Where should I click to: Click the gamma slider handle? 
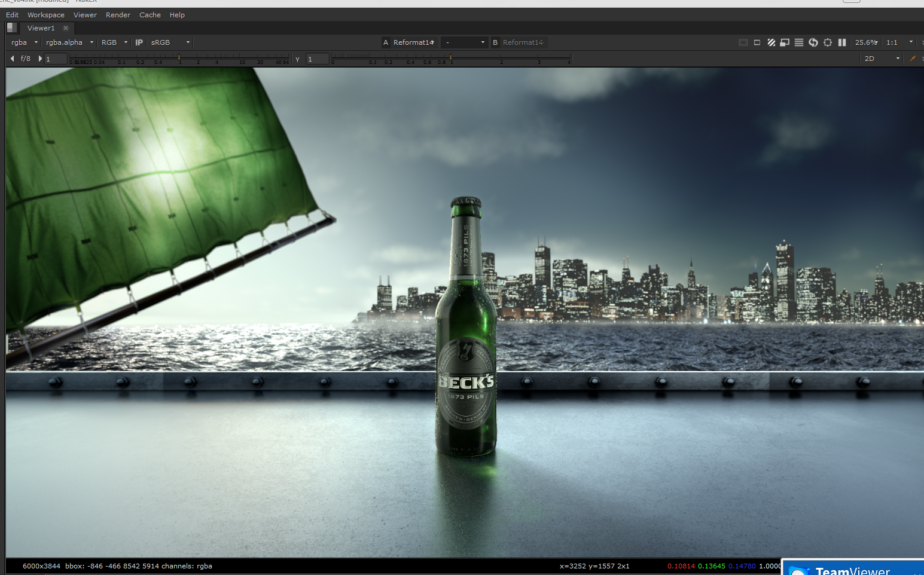pos(451,58)
